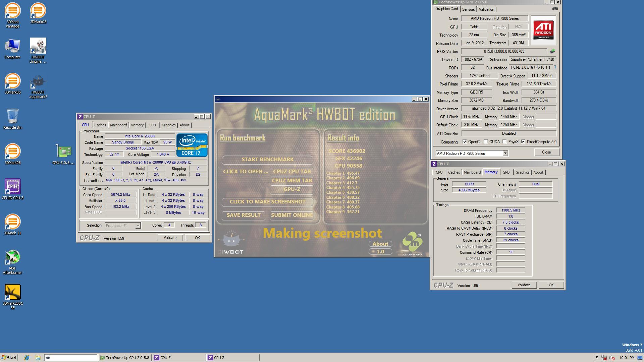This screenshot has height=362, width=644.
Task: Click CPUZ CPU TAB button
Action: click(292, 171)
